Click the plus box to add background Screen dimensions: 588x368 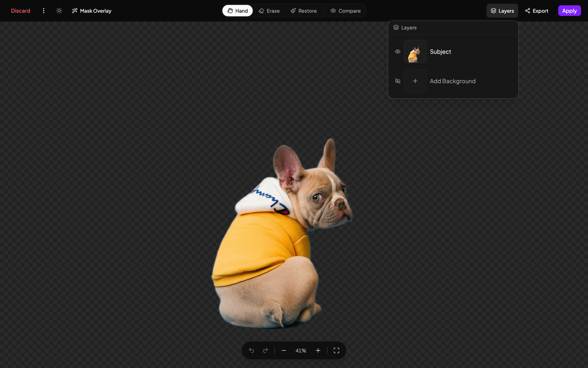point(415,81)
